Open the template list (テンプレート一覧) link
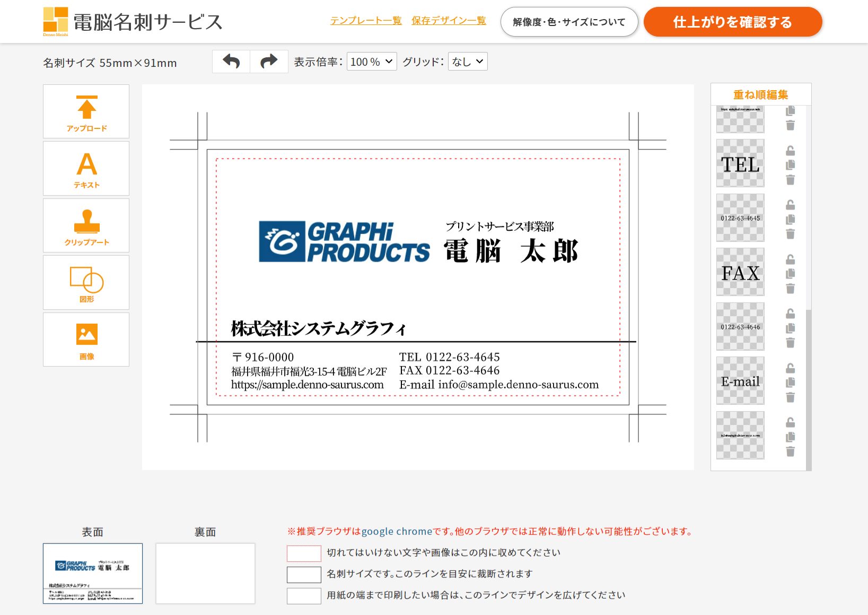This screenshot has width=868, height=615. (x=366, y=21)
